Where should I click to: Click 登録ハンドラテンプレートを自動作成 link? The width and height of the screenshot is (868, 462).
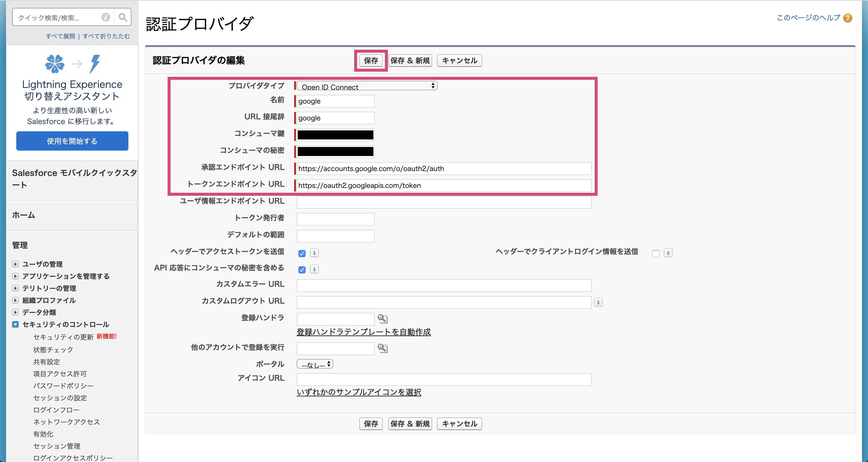pos(363,332)
